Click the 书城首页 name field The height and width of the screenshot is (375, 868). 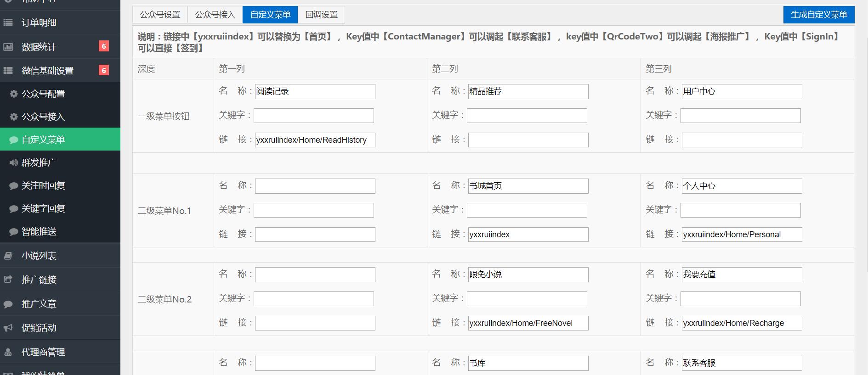(x=528, y=186)
